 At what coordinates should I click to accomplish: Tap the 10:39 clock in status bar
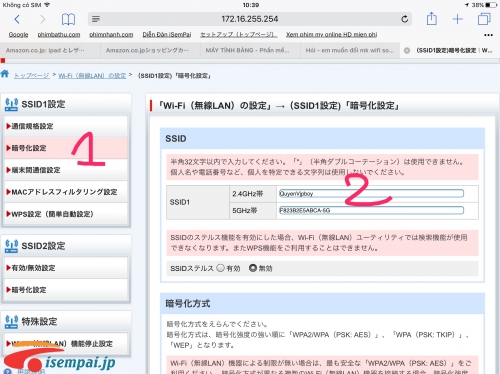pos(251,5)
